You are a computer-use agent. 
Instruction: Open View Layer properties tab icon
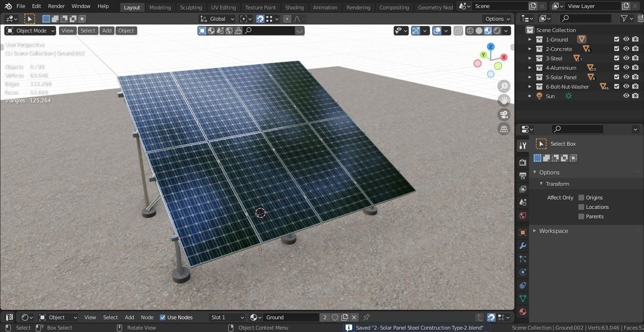coord(522,189)
